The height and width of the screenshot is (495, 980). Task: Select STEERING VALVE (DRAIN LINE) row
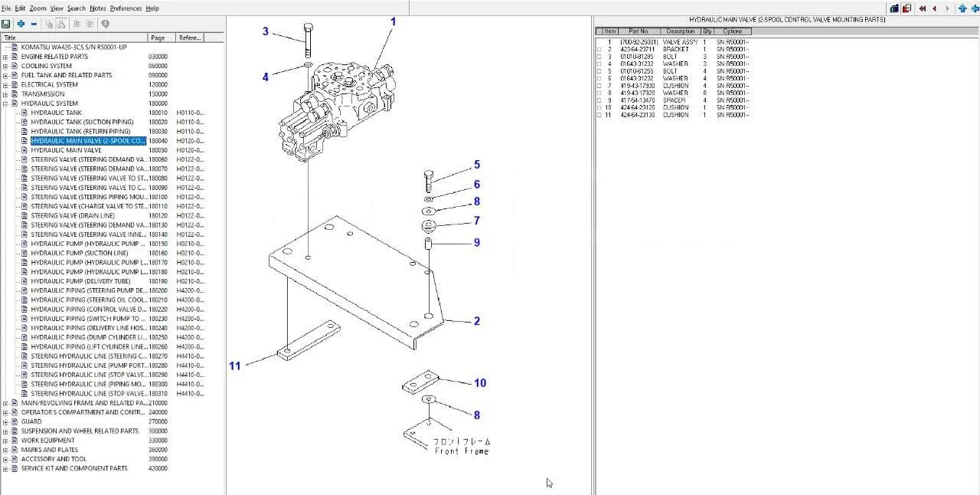click(x=73, y=216)
